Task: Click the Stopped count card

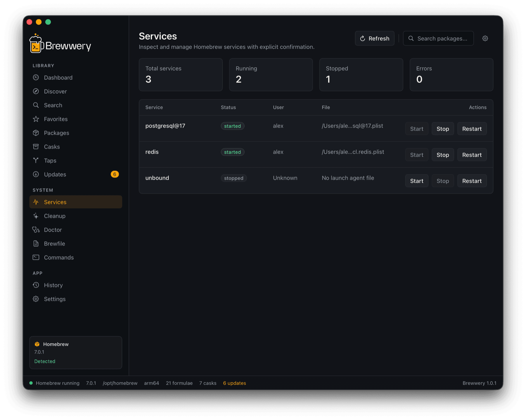Action: pyautogui.click(x=361, y=75)
